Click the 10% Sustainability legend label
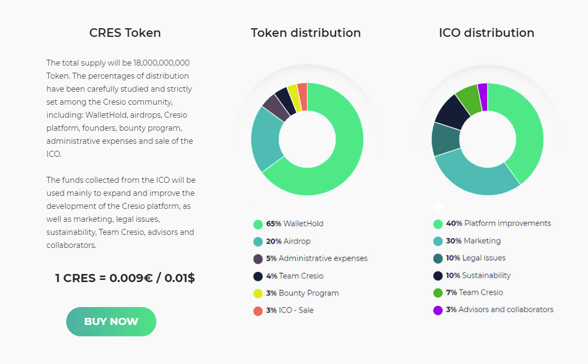The height and width of the screenshot is (364, 588). click(478, 276)
